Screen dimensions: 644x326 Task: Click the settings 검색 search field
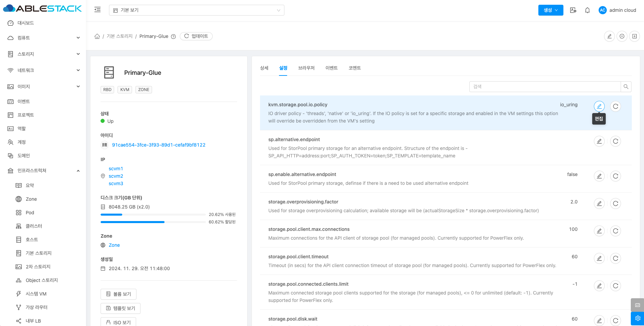tap(544, 87)
